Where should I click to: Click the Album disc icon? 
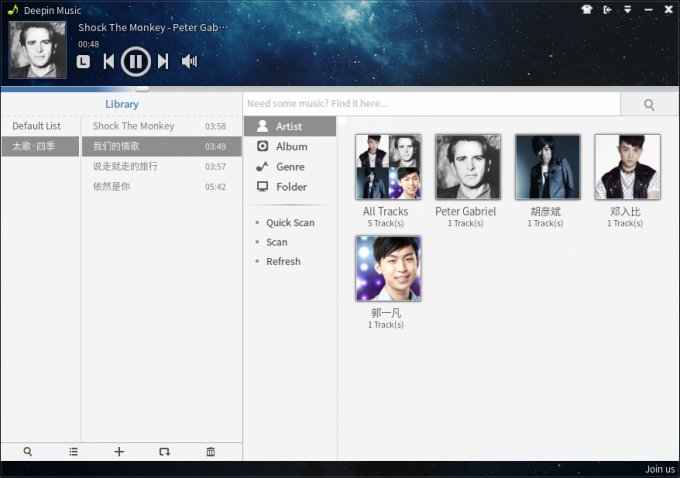coord(262,146)
